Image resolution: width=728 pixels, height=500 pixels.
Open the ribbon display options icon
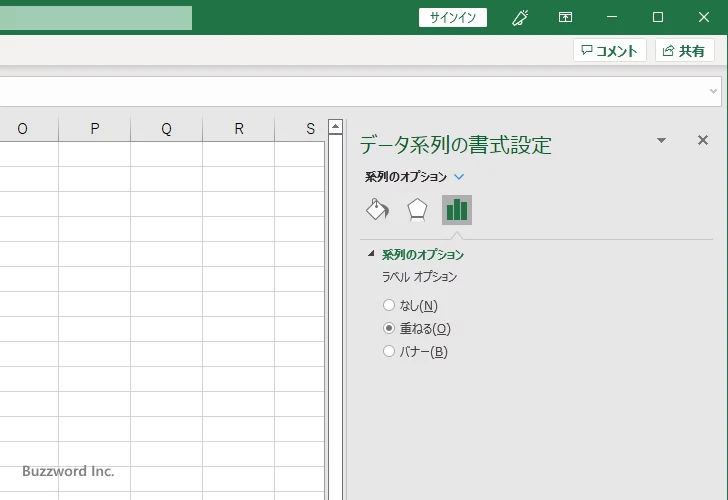tap(565, 18)
